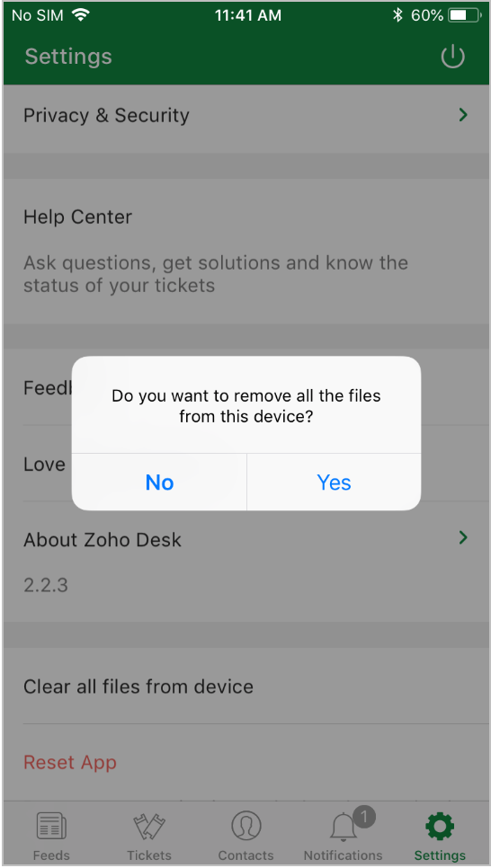Expand Privacy & Security chevron
Image resolution: width=491 pixels, height=868 pixels.
click(x=463, y=115)
